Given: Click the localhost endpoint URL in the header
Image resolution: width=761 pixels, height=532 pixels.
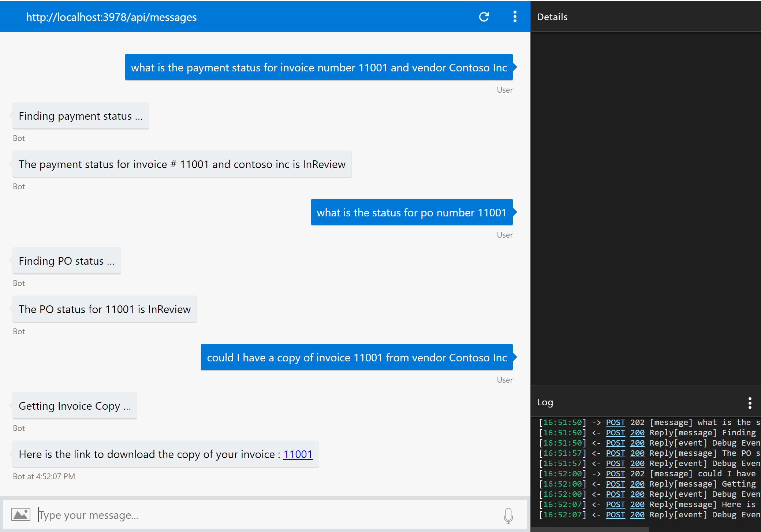Looking at the screenshot, I should (111, 17).
